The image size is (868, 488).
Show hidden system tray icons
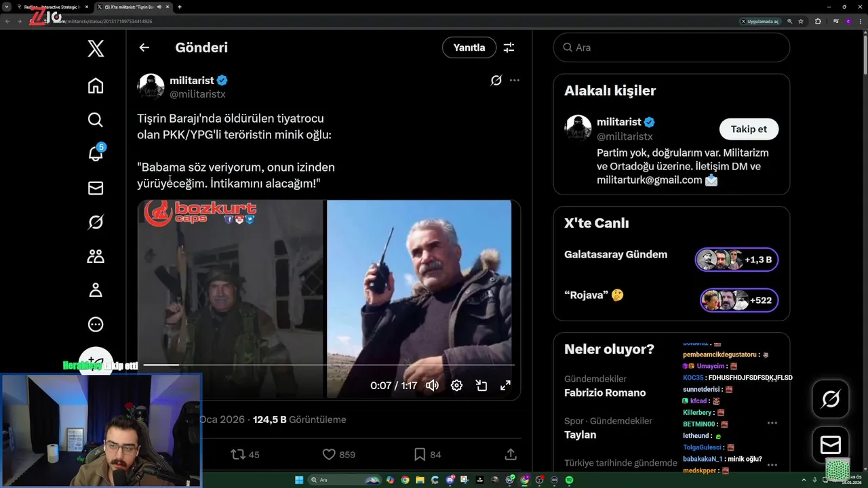pyautogui.click(x=804, y=480)
